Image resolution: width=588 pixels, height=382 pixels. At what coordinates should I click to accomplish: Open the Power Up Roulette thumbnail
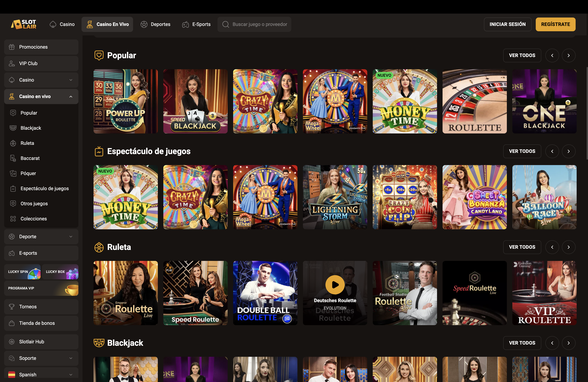(x=126, y=101)
